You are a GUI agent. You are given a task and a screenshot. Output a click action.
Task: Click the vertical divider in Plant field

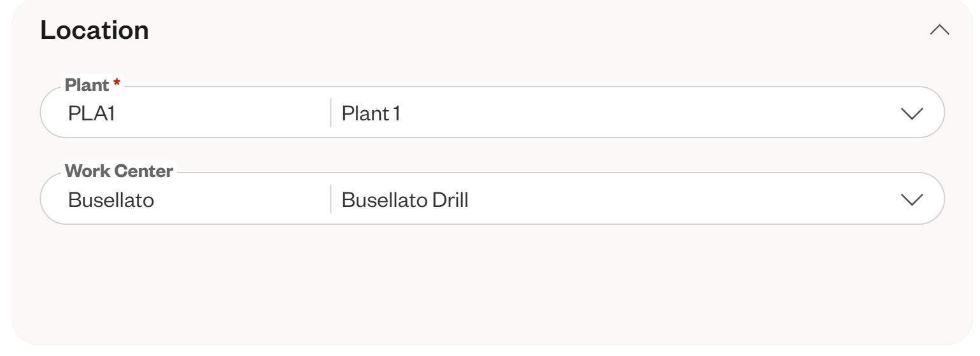[330, 113]
